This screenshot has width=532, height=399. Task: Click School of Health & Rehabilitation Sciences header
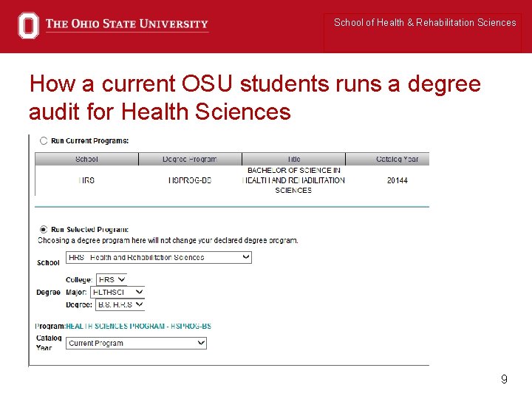(425, 23)
